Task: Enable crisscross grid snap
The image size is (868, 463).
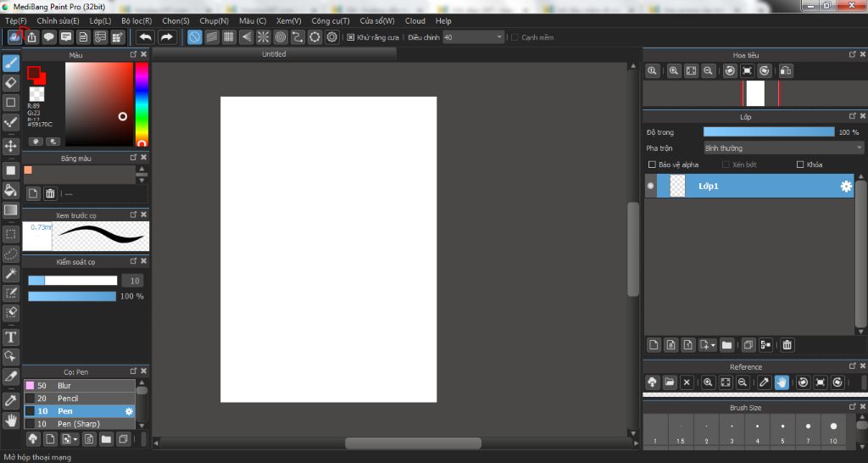Action: point(229,37)
